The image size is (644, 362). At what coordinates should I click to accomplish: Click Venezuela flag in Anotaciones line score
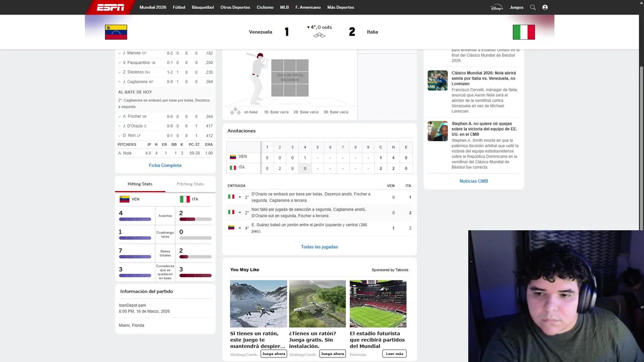tap(233, 157)
